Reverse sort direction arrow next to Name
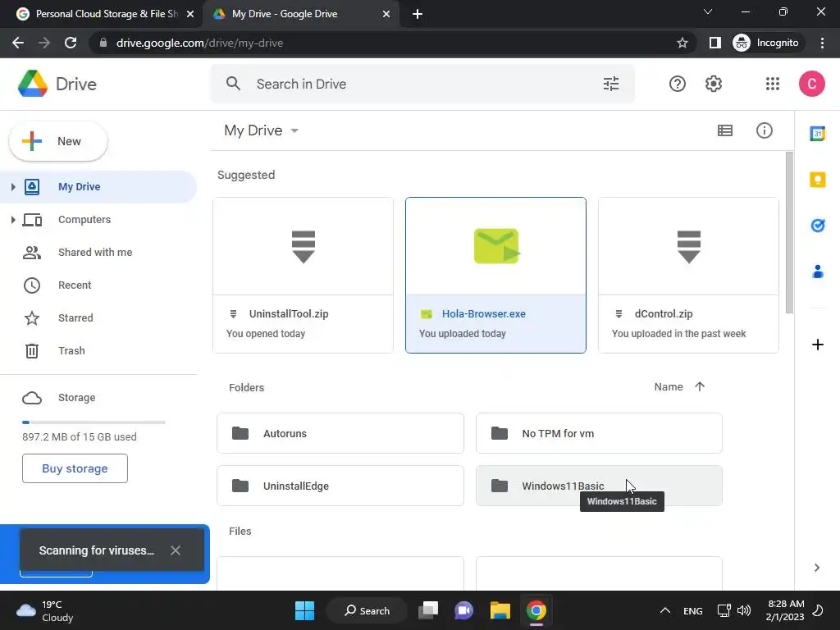 tap(699, 387)
